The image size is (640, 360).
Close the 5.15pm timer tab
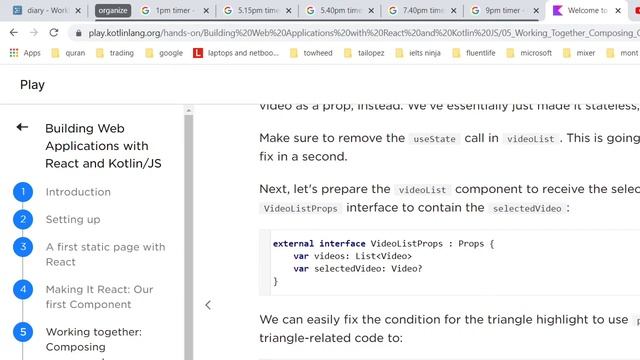[x=289, y=11]
